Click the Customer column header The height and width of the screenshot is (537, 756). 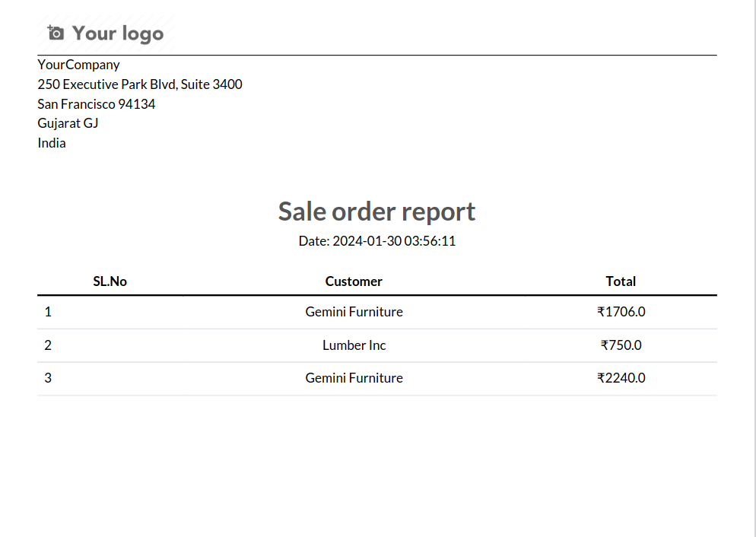click(x=354, y=281)
